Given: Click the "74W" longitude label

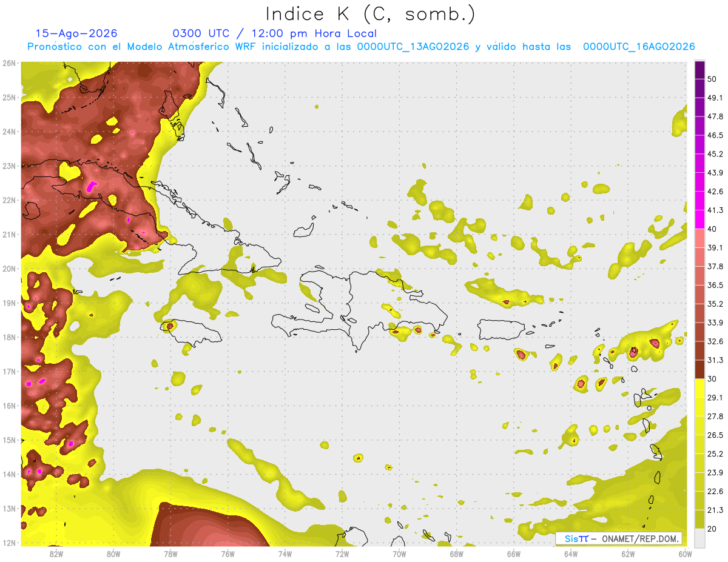Looking at the screenshot, I should click(x=285, y=554).
